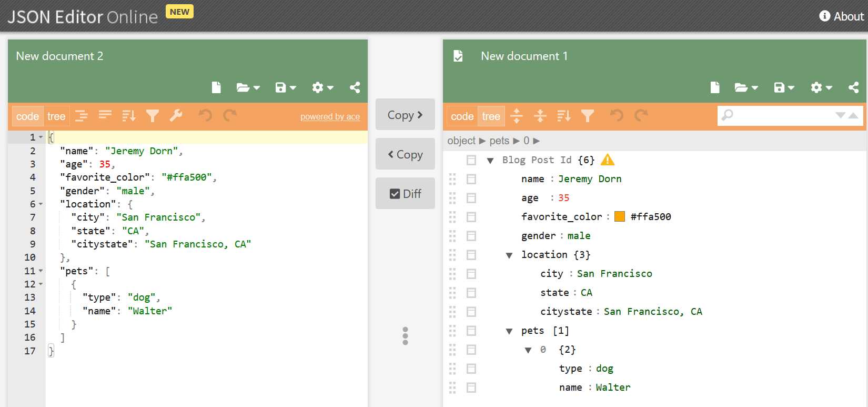Open filter tool in left editor
Screen dimensions: 868x407
tap(153, 116)
